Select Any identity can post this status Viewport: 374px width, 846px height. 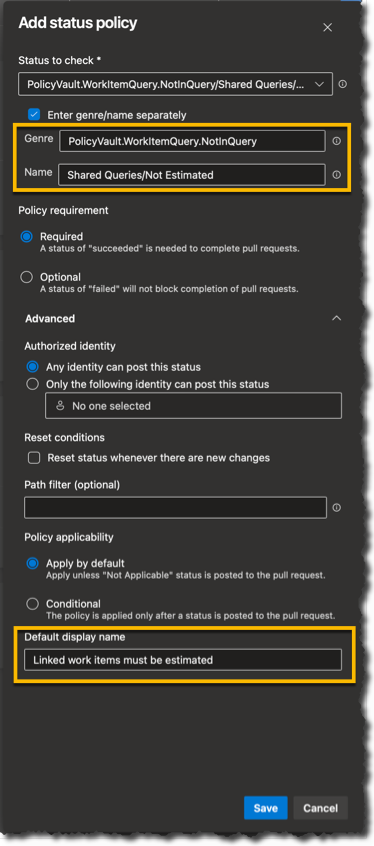[x=32, y=367]
